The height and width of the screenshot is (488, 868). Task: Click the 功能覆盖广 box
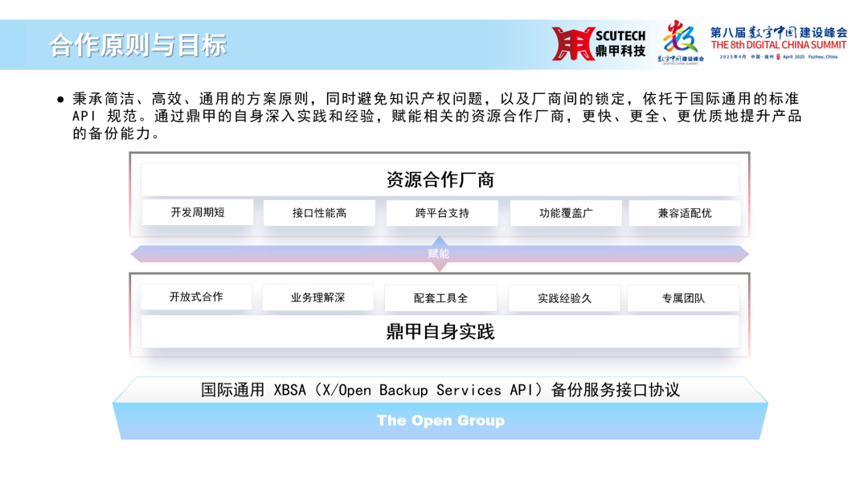pos(566,213)
